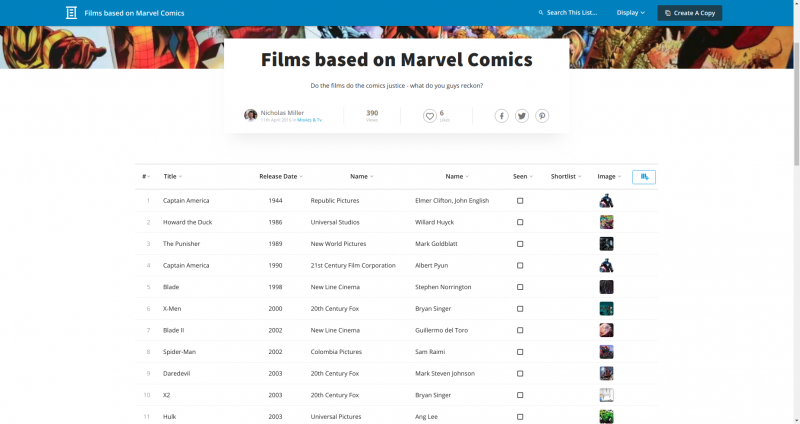The image size is (800, 424).
Task: Click the search magnifier icon
Action: 541,13
